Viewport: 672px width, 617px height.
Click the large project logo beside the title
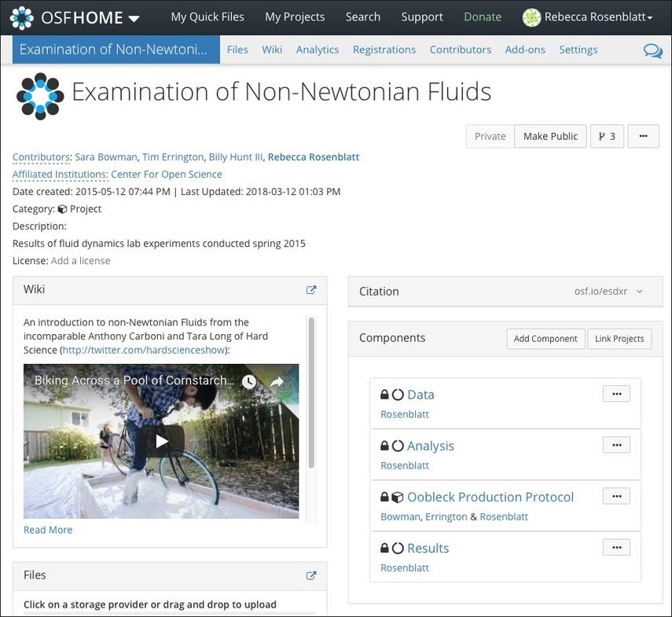click(x=40, y=97)
